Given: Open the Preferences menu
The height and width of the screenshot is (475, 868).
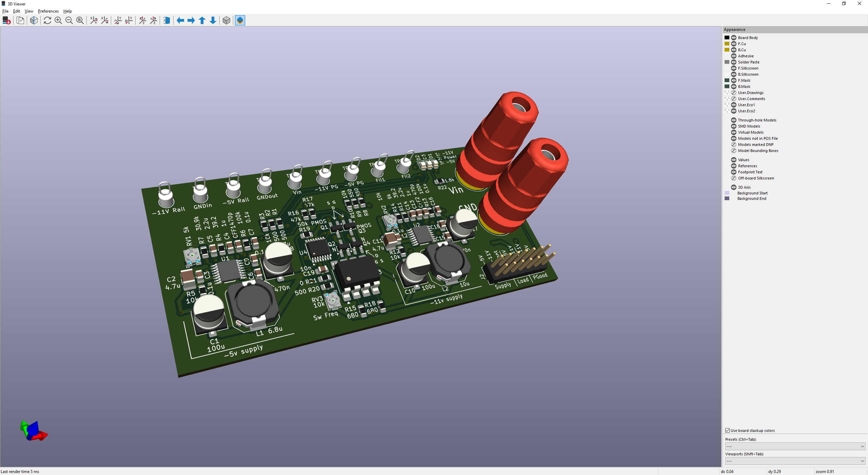Looking at the screenshot, I should 48,11.
